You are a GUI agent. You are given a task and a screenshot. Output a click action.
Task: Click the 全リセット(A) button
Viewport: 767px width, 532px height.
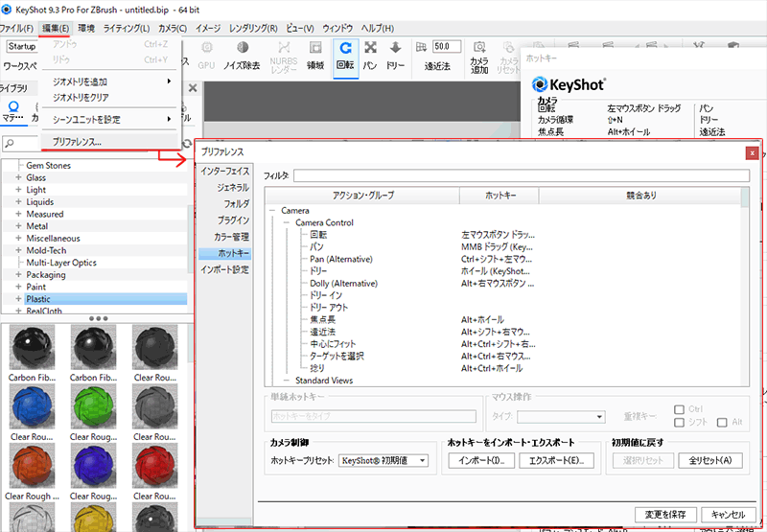709,461
